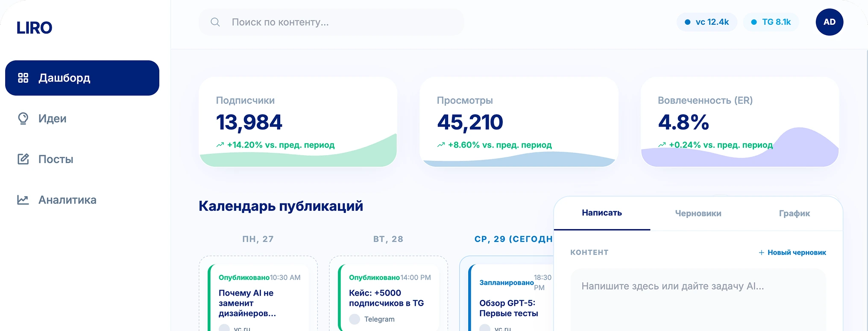Viewport: 868px width, 331px height.
Task: Click the chart icon beside Аналитика
Action: (23, 200)
